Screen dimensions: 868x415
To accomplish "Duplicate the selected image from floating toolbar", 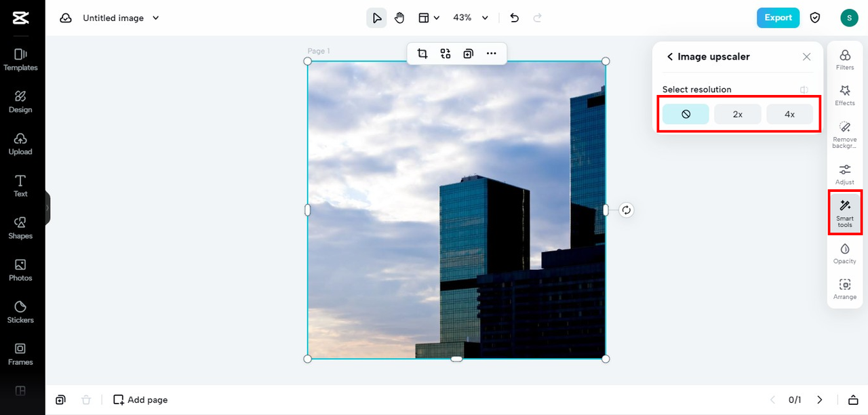I will pyautogui.click(x=468, y=54).
